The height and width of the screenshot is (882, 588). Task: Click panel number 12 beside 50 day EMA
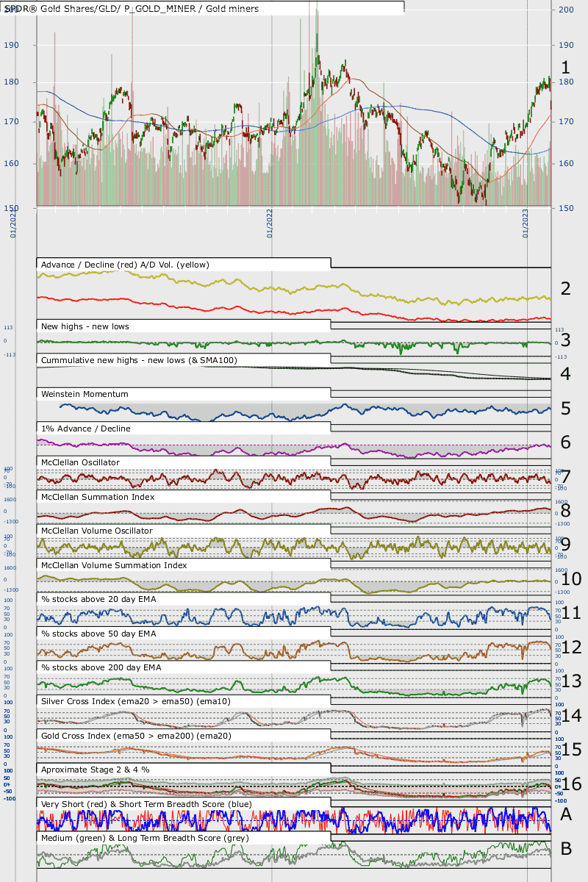click(x=570, y=648)
